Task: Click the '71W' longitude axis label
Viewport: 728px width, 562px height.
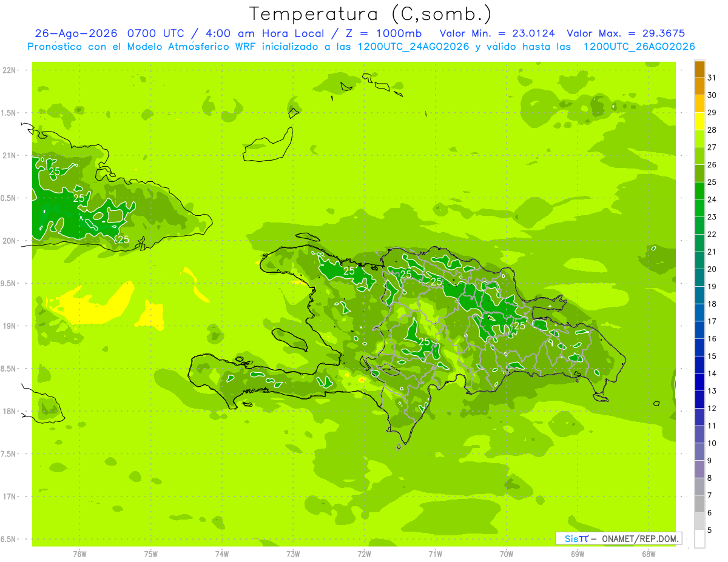Action: (x=435, y=554)
